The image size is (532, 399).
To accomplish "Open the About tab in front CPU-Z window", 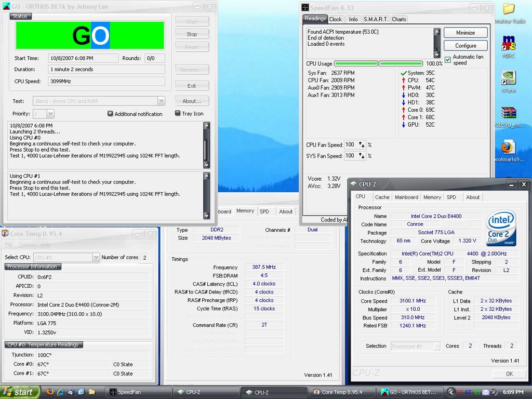I will 473,197.
